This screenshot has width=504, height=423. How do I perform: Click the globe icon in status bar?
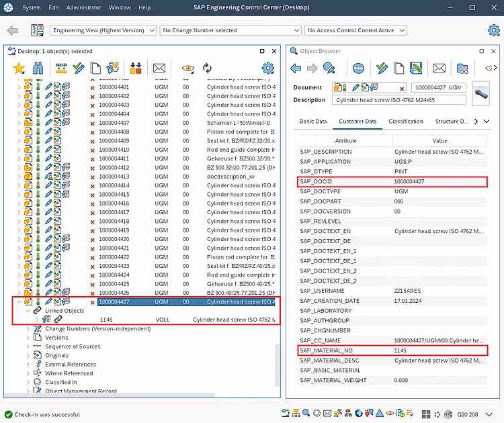(x=359, y=414)
